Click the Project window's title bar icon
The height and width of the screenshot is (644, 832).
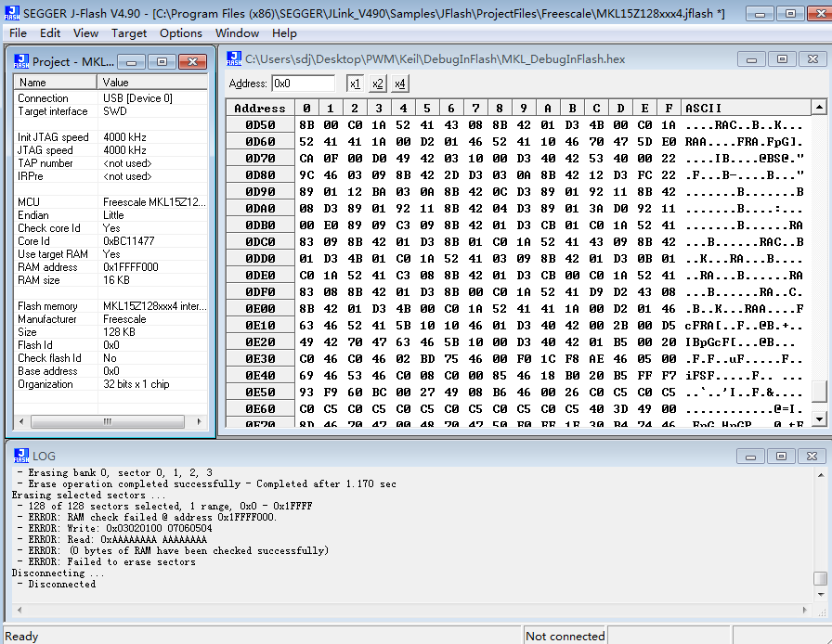20,61
